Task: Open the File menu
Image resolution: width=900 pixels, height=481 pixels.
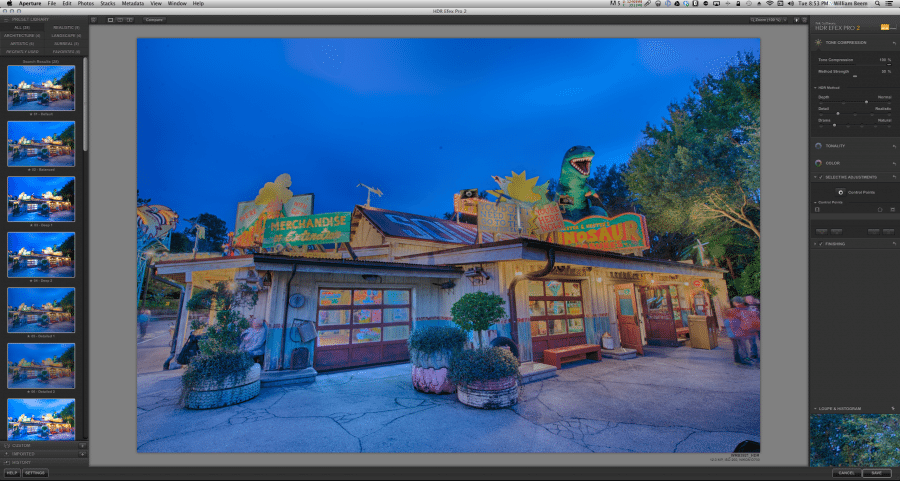Action: pos(52,3)
